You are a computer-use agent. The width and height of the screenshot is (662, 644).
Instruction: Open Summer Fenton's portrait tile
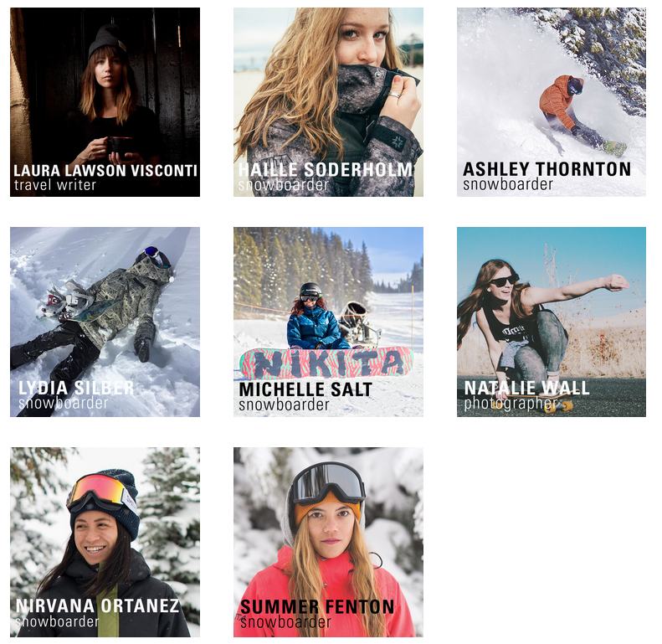pyautogui.click(x=328, y=542)
